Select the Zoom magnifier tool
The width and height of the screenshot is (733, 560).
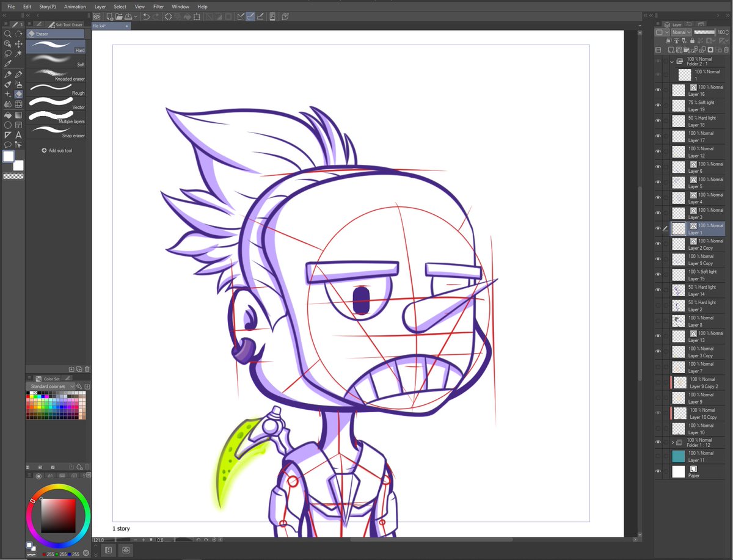pyautogui.click(x=8, y=34)
